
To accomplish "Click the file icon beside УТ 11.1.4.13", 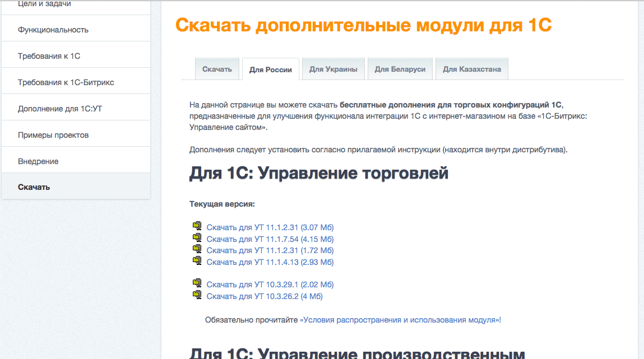I will coord(197,261).
